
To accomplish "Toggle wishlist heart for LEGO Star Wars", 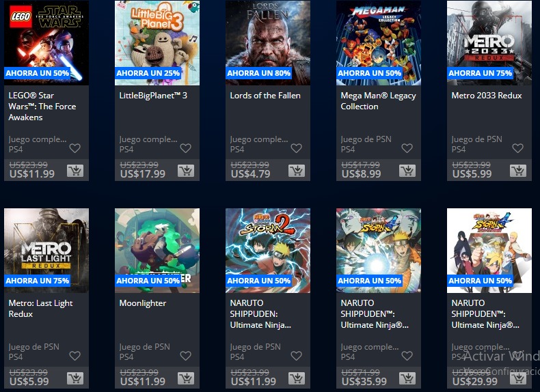I will [75, 148].
